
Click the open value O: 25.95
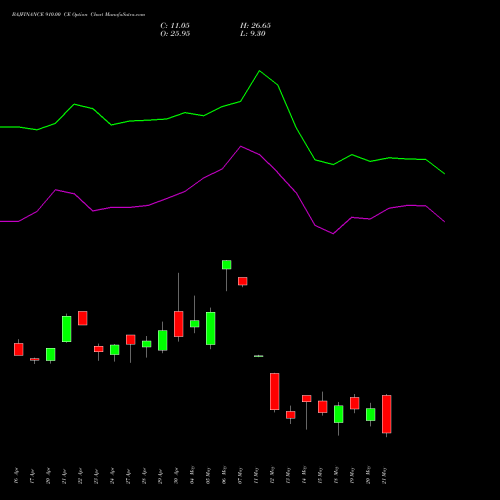[x=175, y=34]
